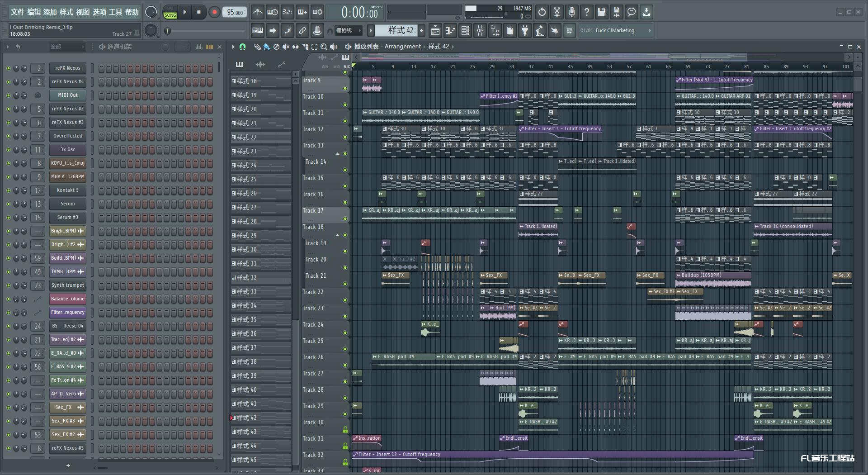868x475 pixels.
Task: Switch the PAT/SONG mode button
Action: pyautogui.click(x=170, y=12)
